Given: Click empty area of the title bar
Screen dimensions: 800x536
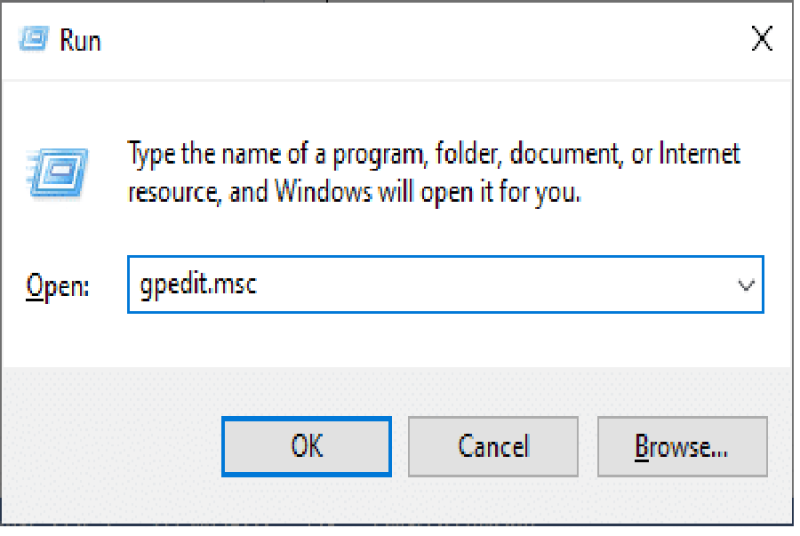Looking at the screenshot, I should [408, 40].
